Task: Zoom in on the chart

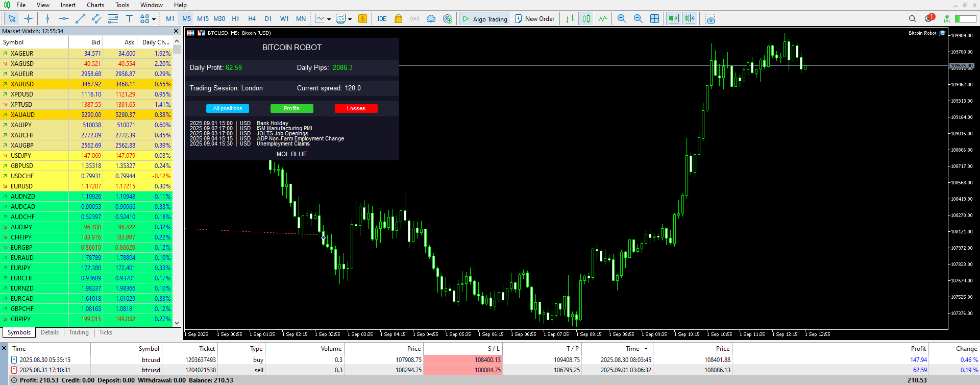Action: 622,19
